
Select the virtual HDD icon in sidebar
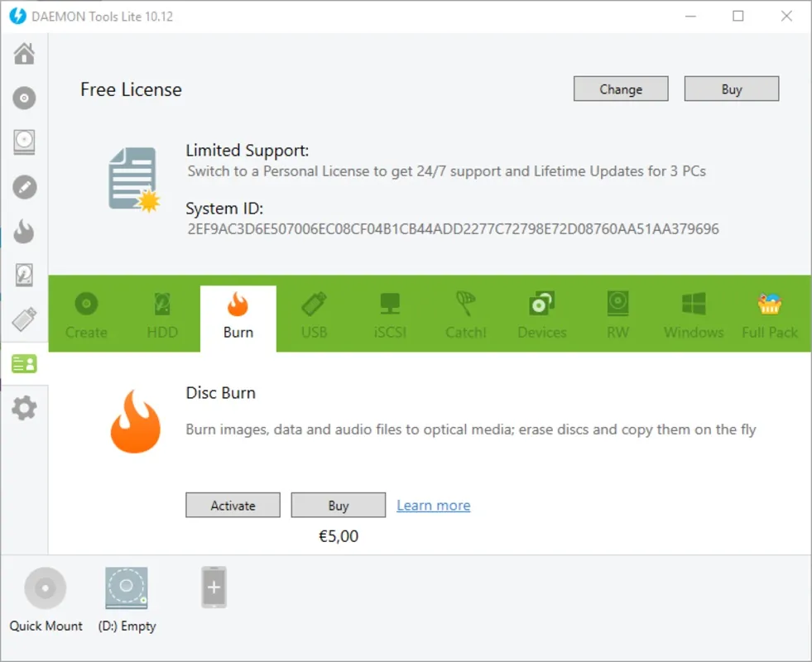[24, 275]
